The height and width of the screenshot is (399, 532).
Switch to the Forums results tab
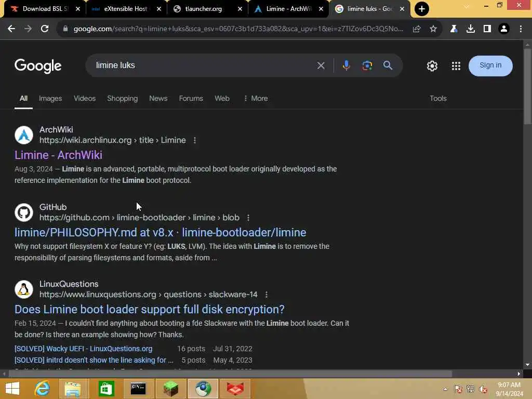click(191, 98)
